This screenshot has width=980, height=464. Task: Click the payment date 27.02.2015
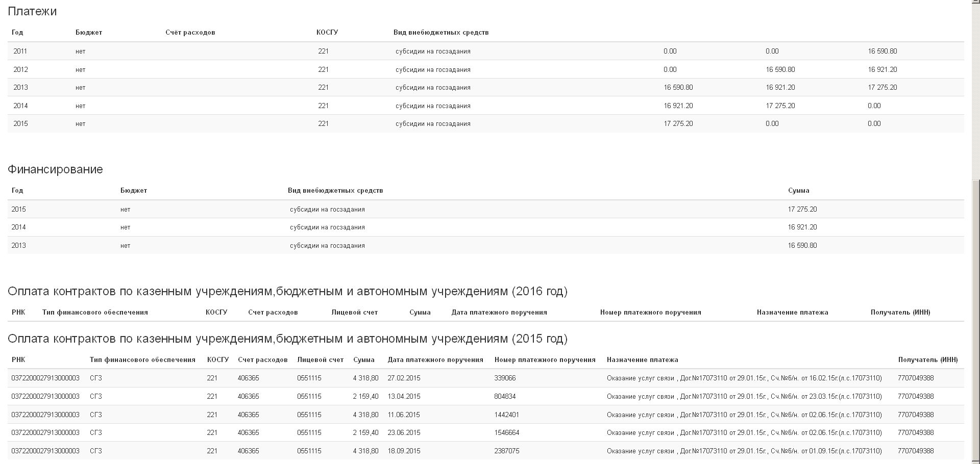pos(404,378)
